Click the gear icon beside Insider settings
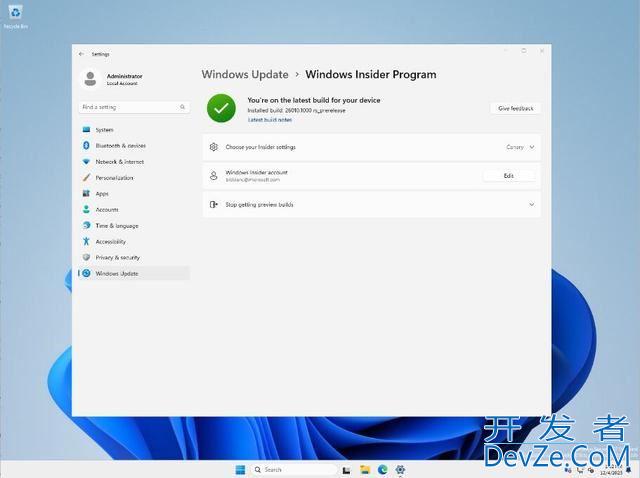640x478 pixels. pyautogui.click(x=213, y=147)
